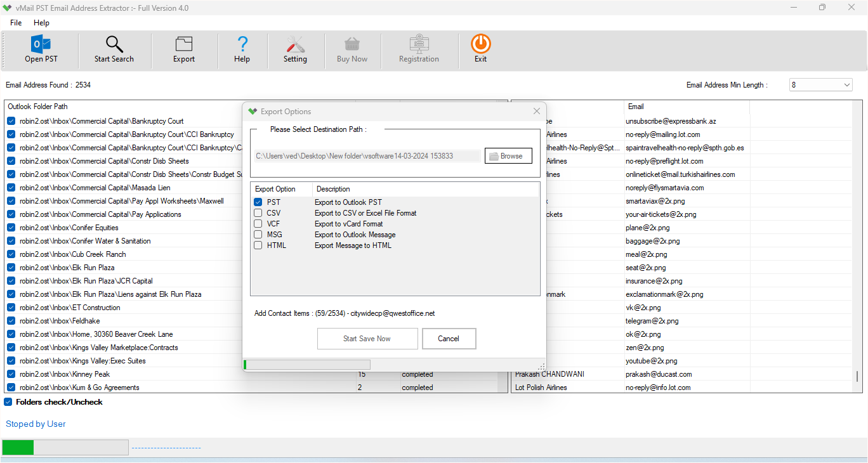Screen dimensions: 868x463
Task: Start Search with the magnifier icon
Action: pos(114,44)
